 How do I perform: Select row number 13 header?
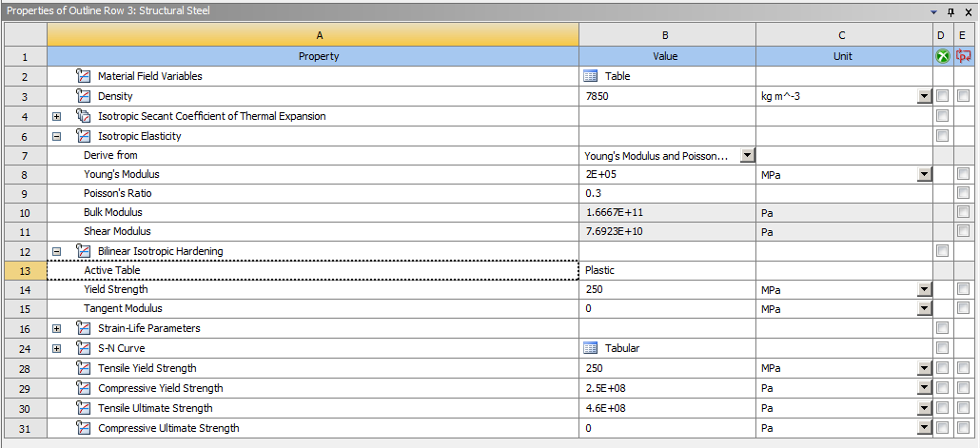(x=25, y=270)
